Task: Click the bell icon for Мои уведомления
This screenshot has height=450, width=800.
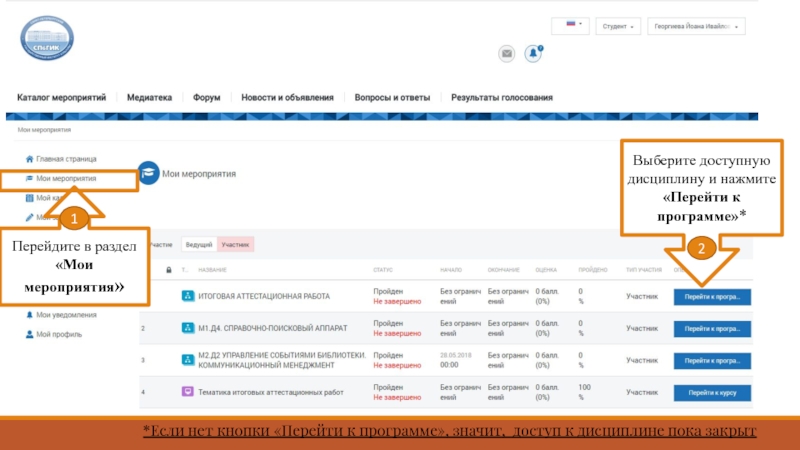Action: coord(28,316)
